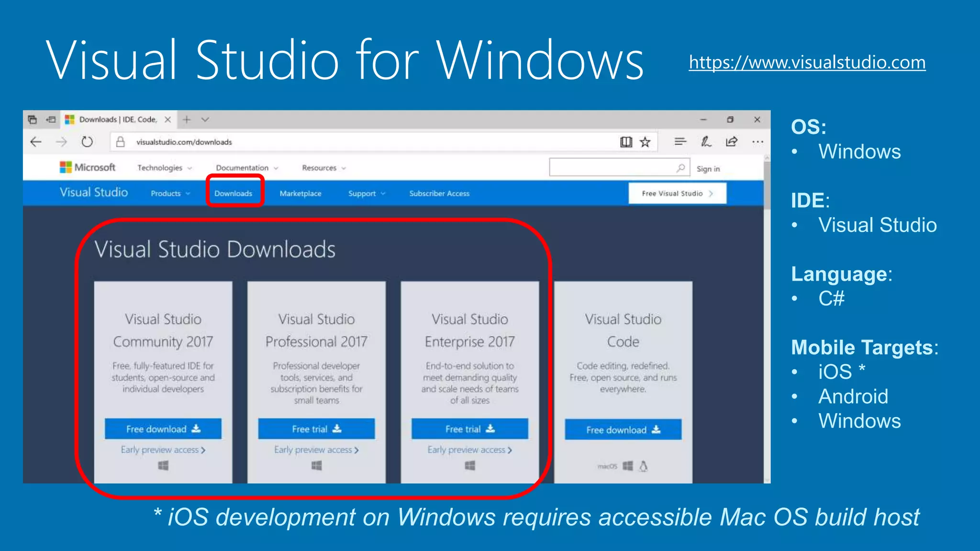Open the Hub lines icon

point(680,141)
